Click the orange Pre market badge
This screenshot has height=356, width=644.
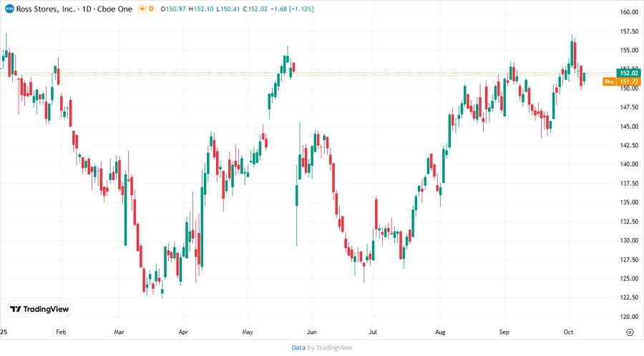click(609, 82)
